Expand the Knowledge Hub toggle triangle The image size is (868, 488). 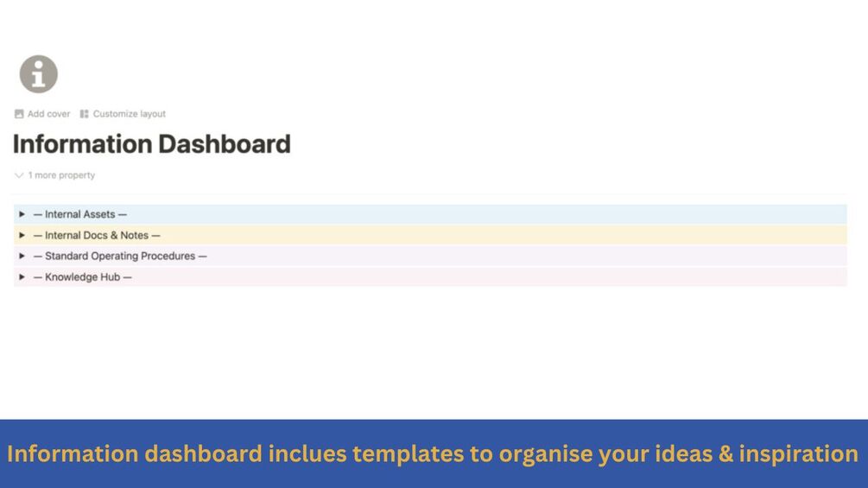point(22,277)
